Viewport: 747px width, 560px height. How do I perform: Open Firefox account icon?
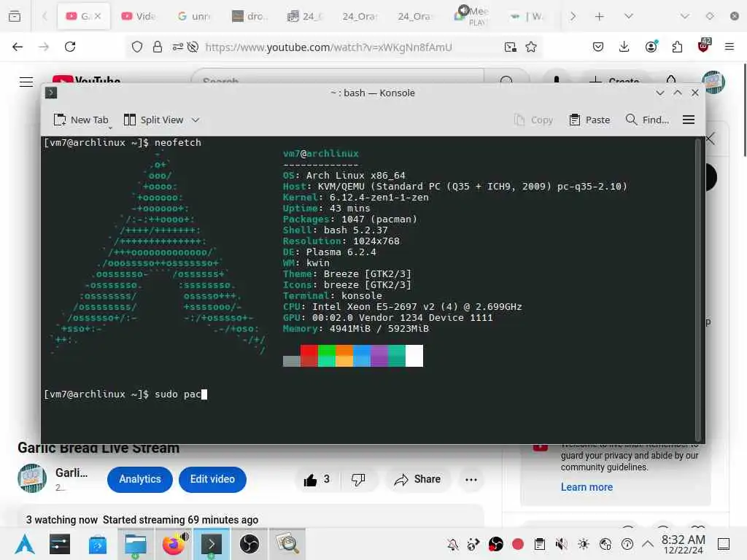point(651,46)
